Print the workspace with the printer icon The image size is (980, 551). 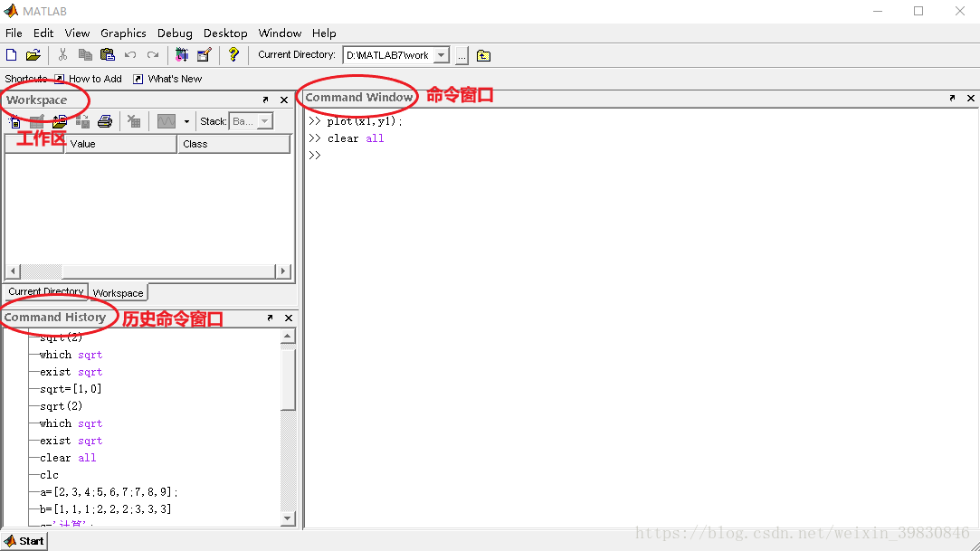pos(105,121)
